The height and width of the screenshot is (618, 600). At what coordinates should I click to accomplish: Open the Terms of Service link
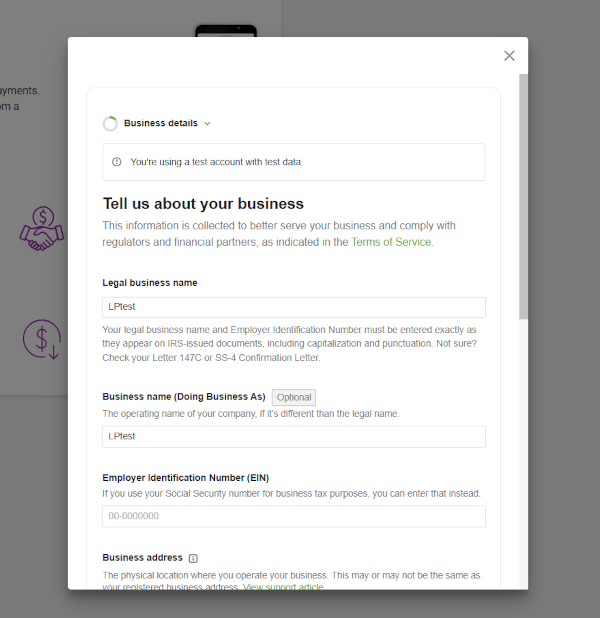pyautogui.click(x=391, y=242)
